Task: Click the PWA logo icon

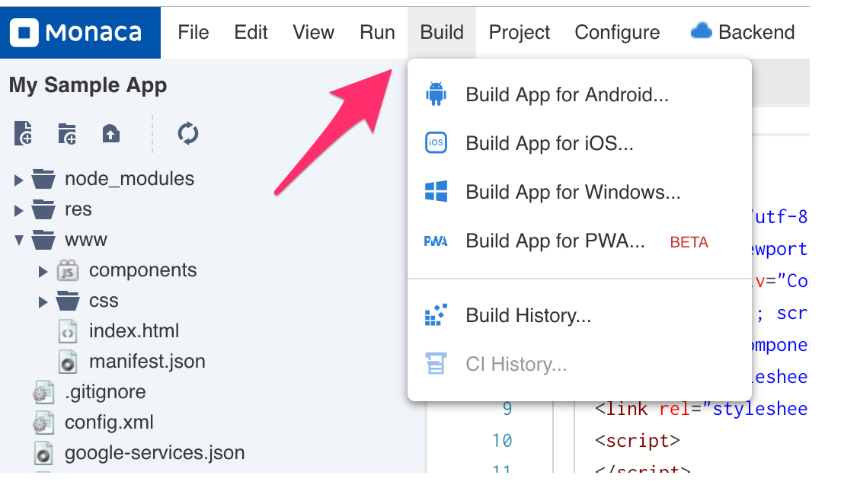Action: (x=436, y=241)
